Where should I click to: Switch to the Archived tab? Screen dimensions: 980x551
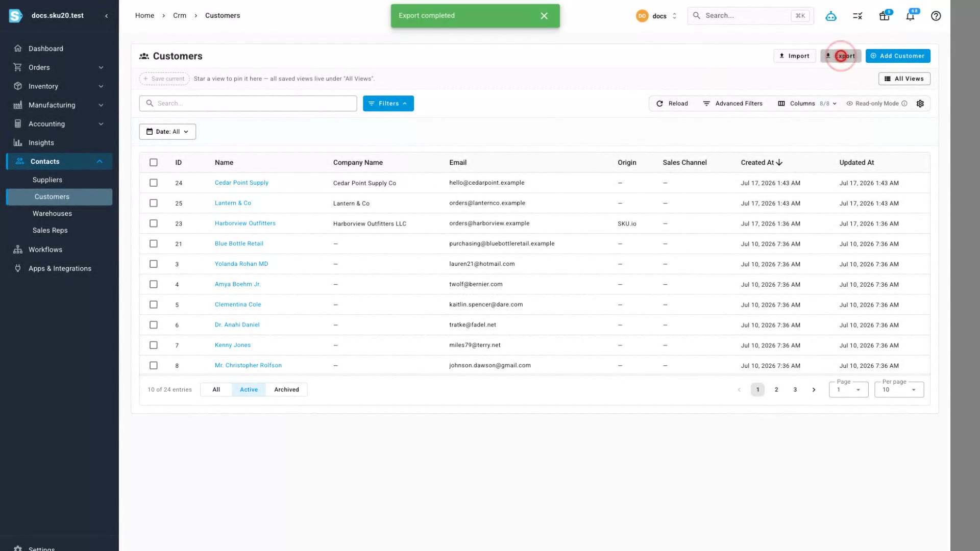click(x=286, y=390)
